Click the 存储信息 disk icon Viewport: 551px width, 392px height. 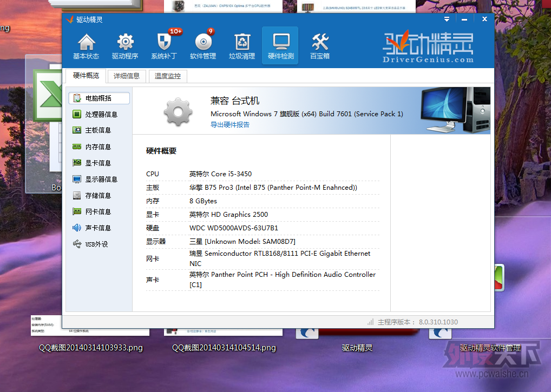click(77, 196)
